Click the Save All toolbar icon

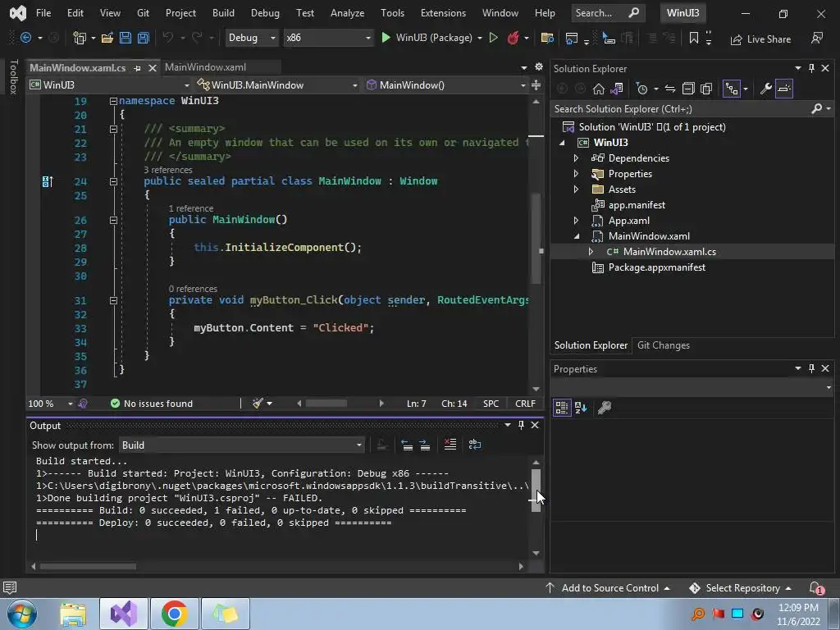point(143,38)
